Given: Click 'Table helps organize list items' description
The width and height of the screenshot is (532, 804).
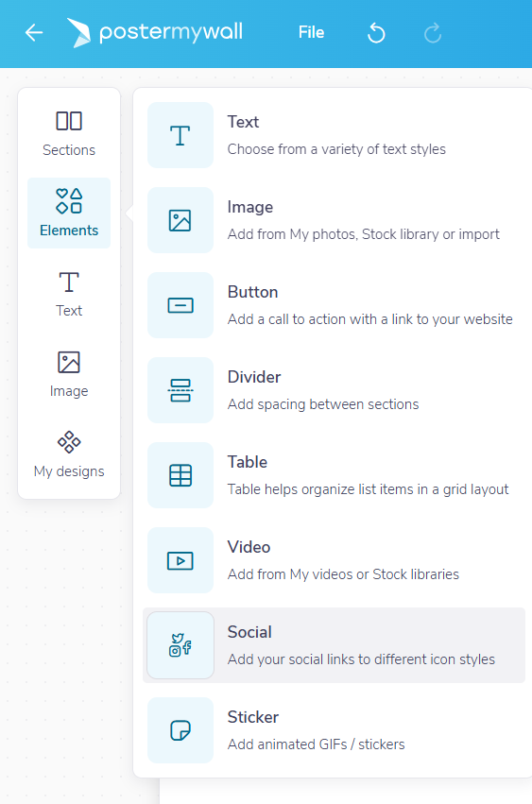Looking at the screenshot, I should click(368, 489).
